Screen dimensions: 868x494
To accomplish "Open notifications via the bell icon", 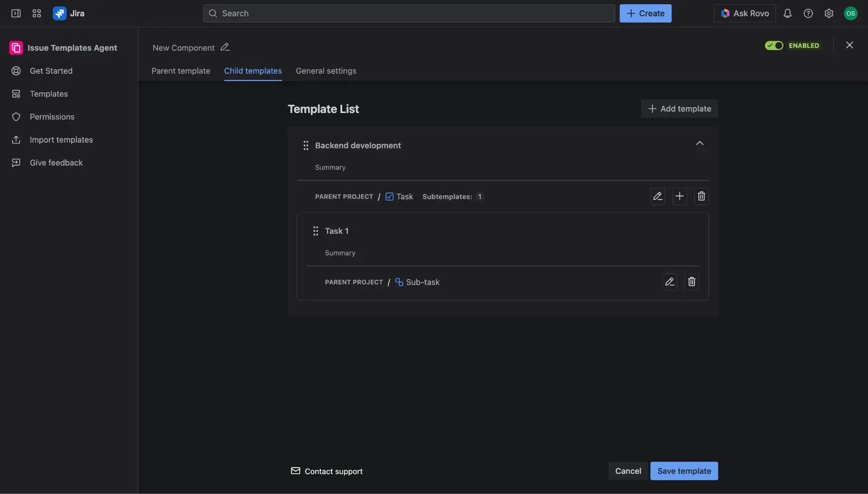I will click(788, 13).
